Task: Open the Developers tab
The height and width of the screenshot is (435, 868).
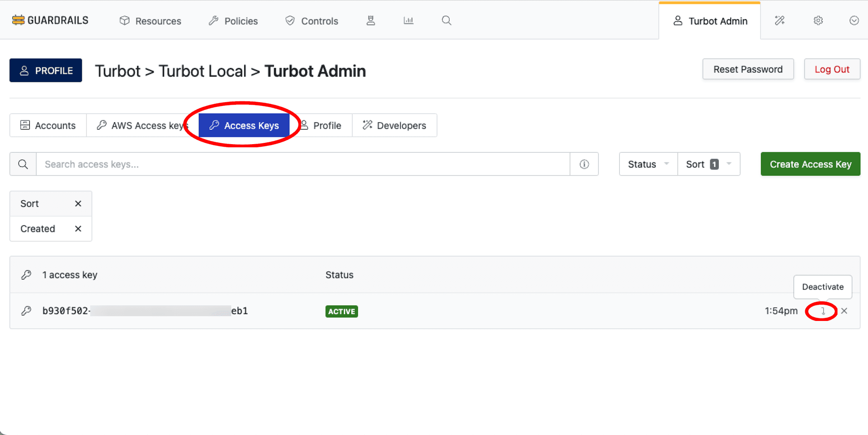Action: pos(394,125)
